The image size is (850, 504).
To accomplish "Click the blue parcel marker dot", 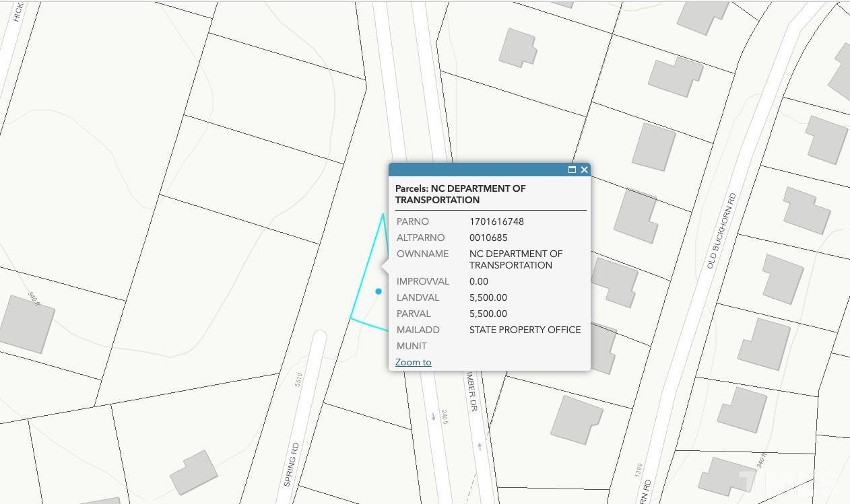I will pos(379,291).
